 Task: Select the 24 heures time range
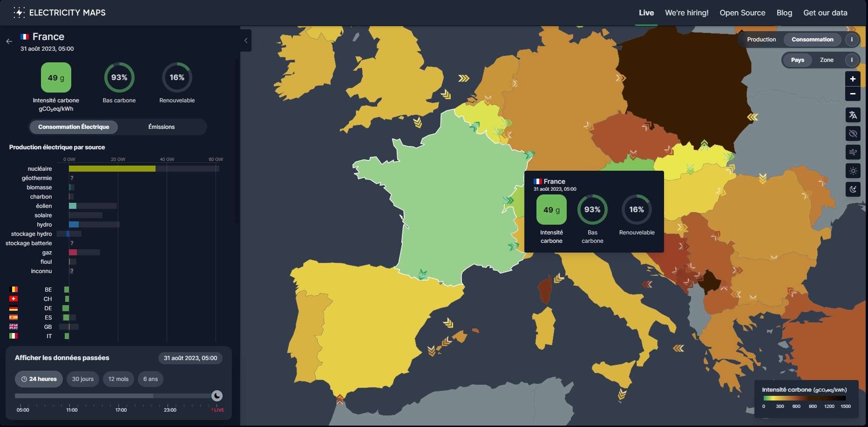[39, 379]
